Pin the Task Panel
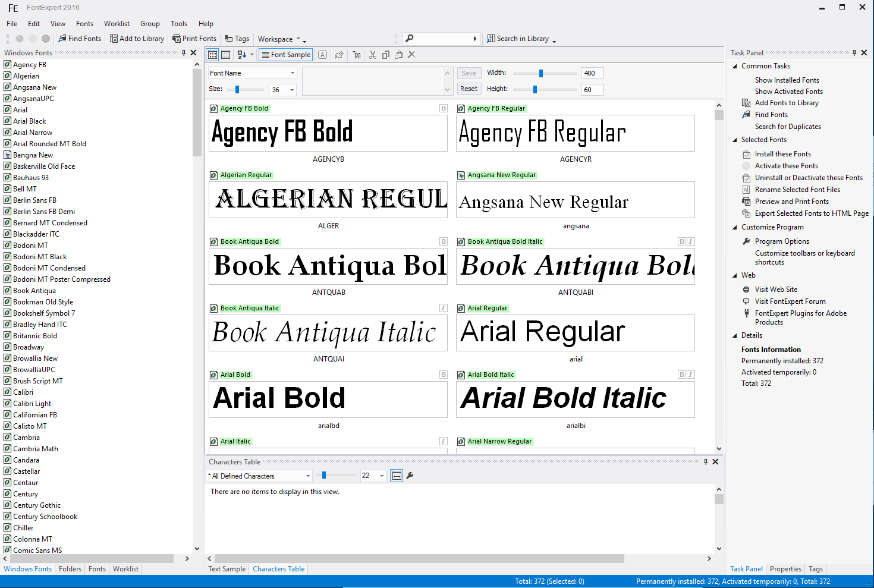 pos(854,53)
